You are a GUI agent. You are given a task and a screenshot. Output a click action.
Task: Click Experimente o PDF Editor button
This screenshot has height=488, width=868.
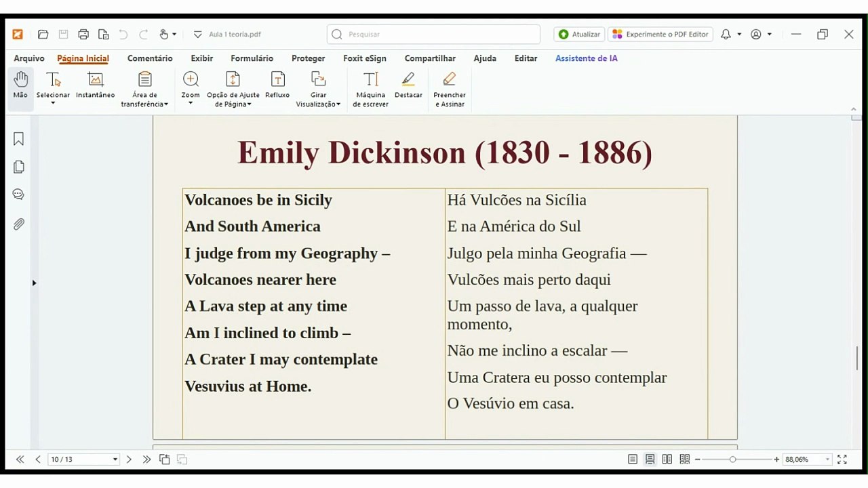(x=660, y=35)
